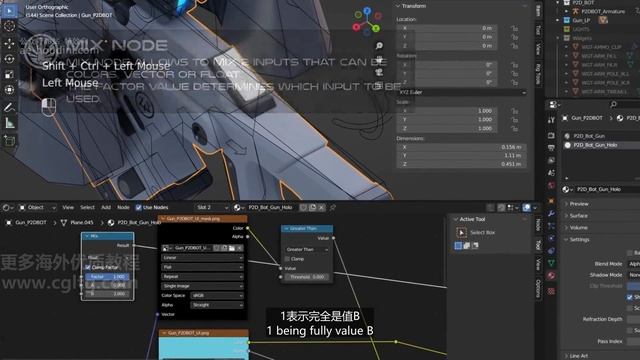Lock the Location X value

click(x=514, y=28)
